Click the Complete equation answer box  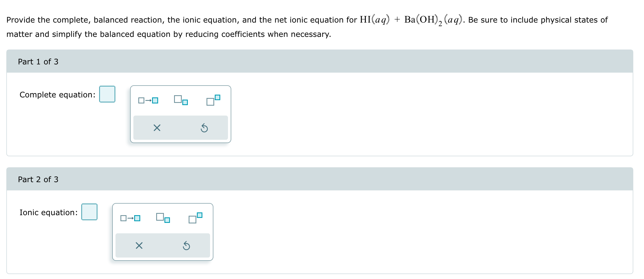click(x=107, y=94)
